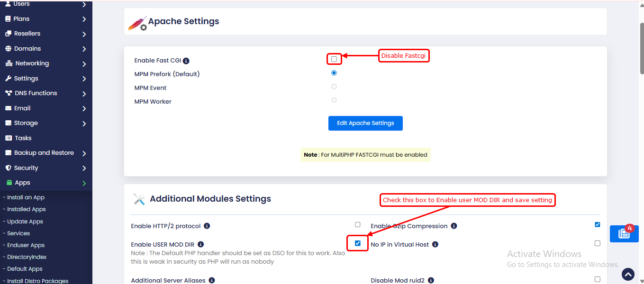Click the scroll-to-top arrow button
Screen dimensions: 644x284
point(628,274)
